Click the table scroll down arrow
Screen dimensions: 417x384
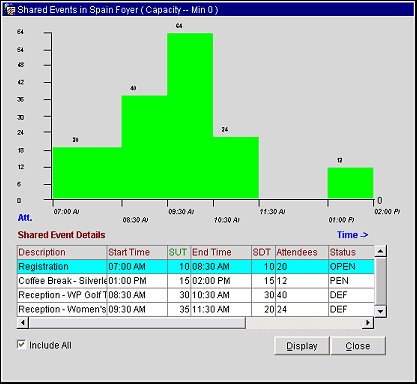click(380, 311)
